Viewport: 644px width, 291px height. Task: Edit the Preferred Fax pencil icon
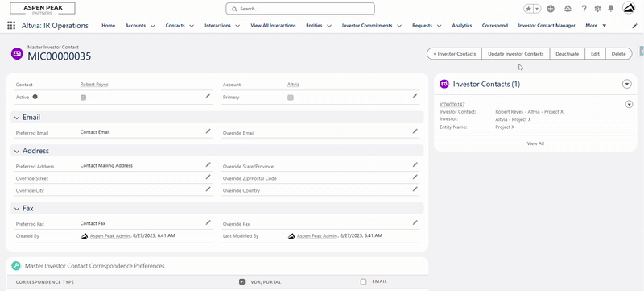point(208,222)
